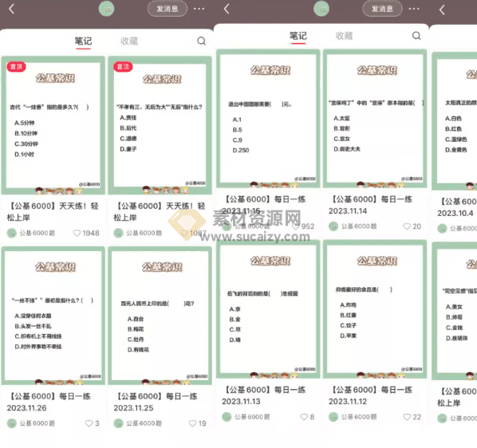
Task: Open the pinned 不孝有三 quiz card thumbnail
Action: 160,125
